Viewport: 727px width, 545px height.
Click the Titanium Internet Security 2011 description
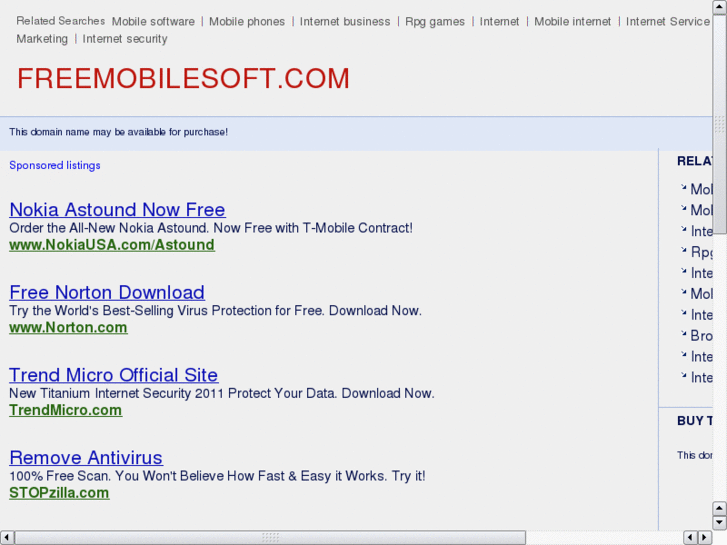point(222,393)
